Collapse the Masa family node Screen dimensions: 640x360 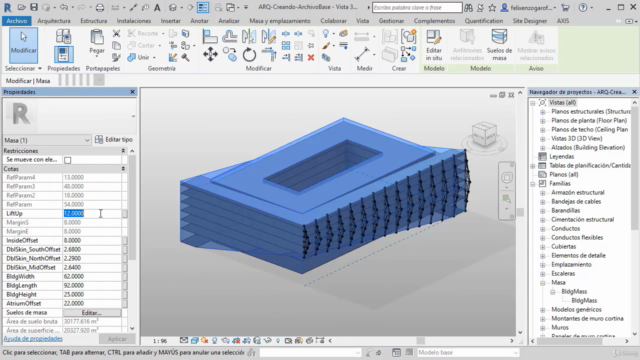click(542, 282)
